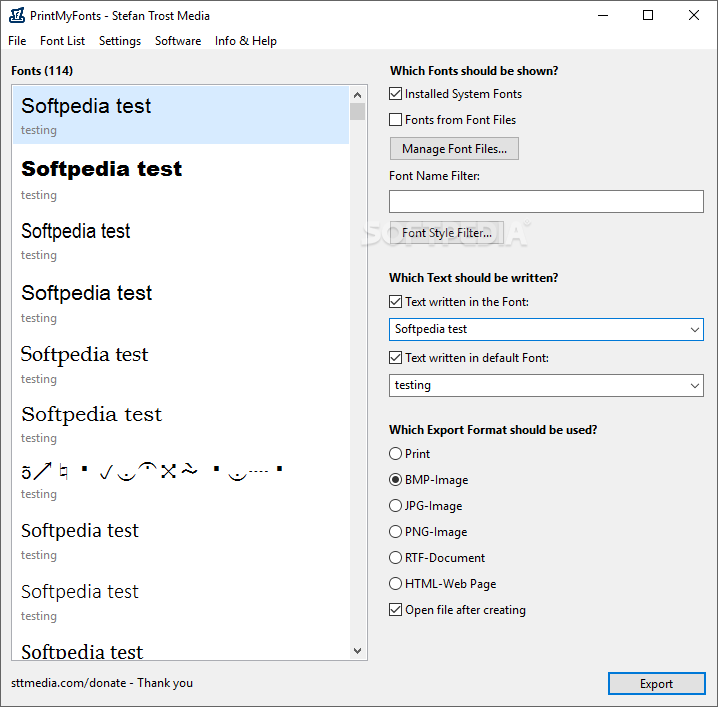Screen dimensions: 718x707
Task: Open the Font List menu
Action: point(62,41)
